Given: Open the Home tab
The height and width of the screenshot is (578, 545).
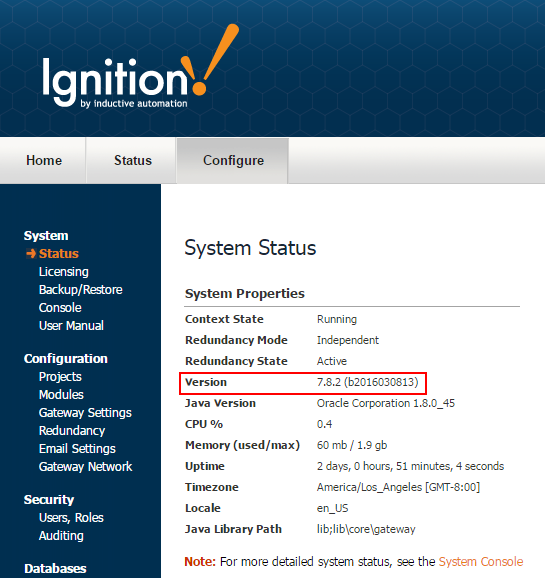Looking at the screenshot, I should (x=44, y=160).
